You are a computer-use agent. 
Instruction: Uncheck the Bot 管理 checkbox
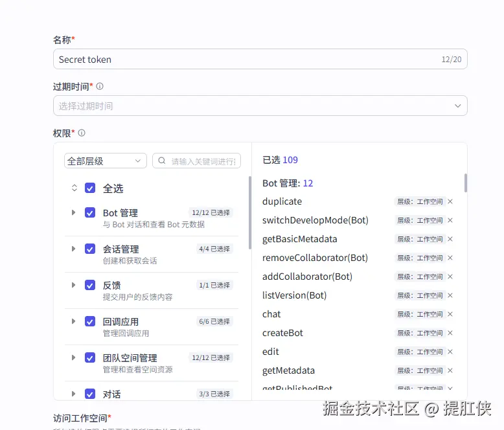point(90,212)
